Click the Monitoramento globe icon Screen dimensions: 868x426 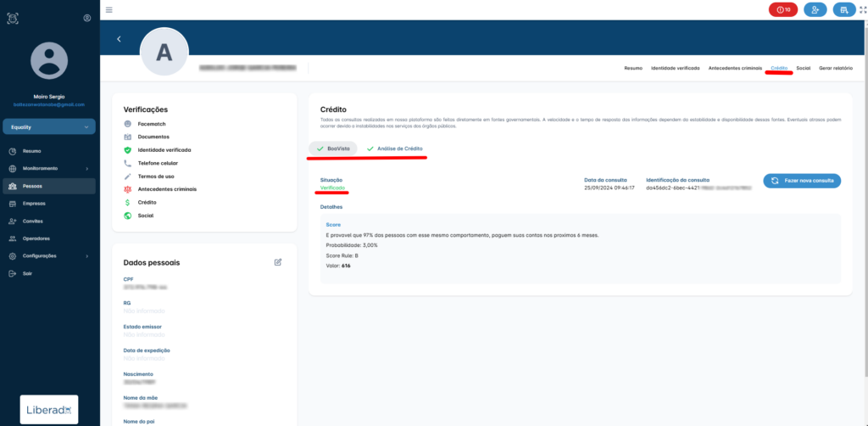pos(12,168)
